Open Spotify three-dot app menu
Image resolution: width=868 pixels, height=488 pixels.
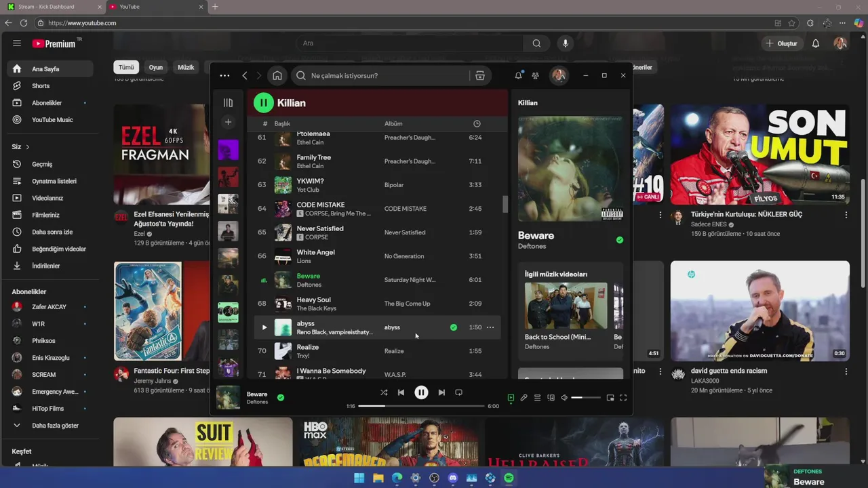[224, 76]
